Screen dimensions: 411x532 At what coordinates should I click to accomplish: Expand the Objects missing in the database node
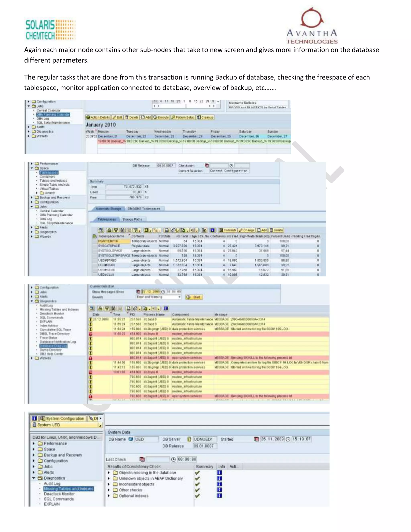[x=109, y=473]
